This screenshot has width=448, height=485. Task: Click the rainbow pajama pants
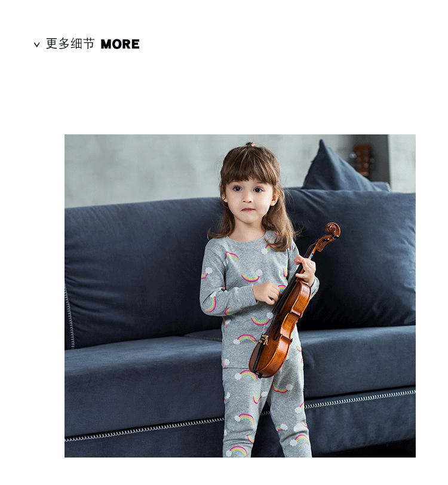(266, 412)
